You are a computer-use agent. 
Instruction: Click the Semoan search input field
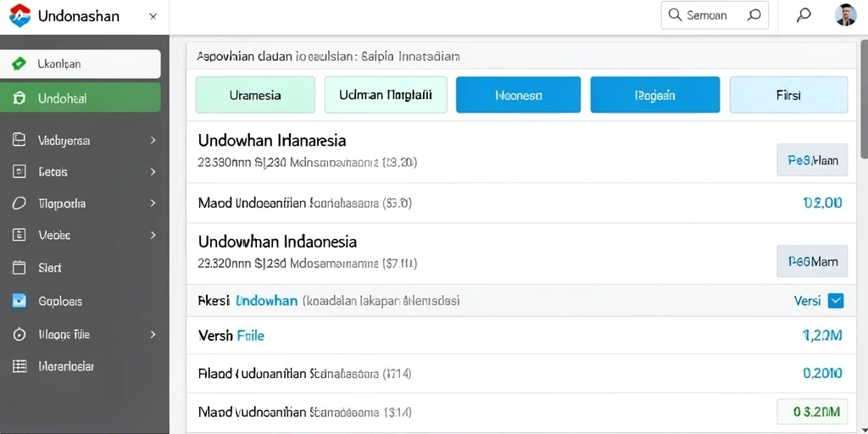coord(715,15)
